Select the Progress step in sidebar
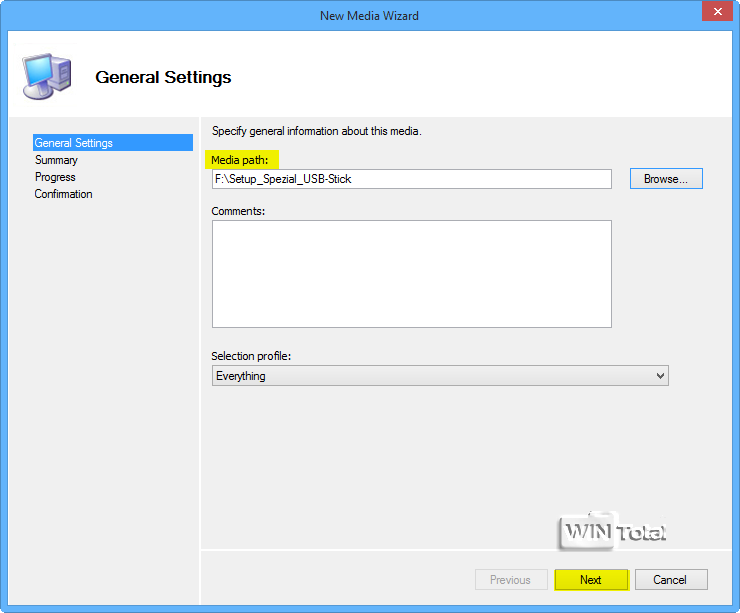740x613 pixels. (x=55, y=177)
